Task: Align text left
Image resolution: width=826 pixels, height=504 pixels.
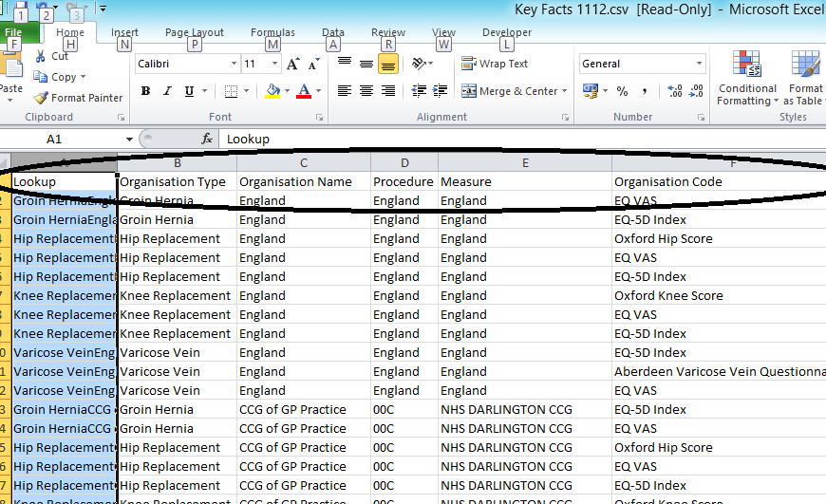Action: click(345, 91)
